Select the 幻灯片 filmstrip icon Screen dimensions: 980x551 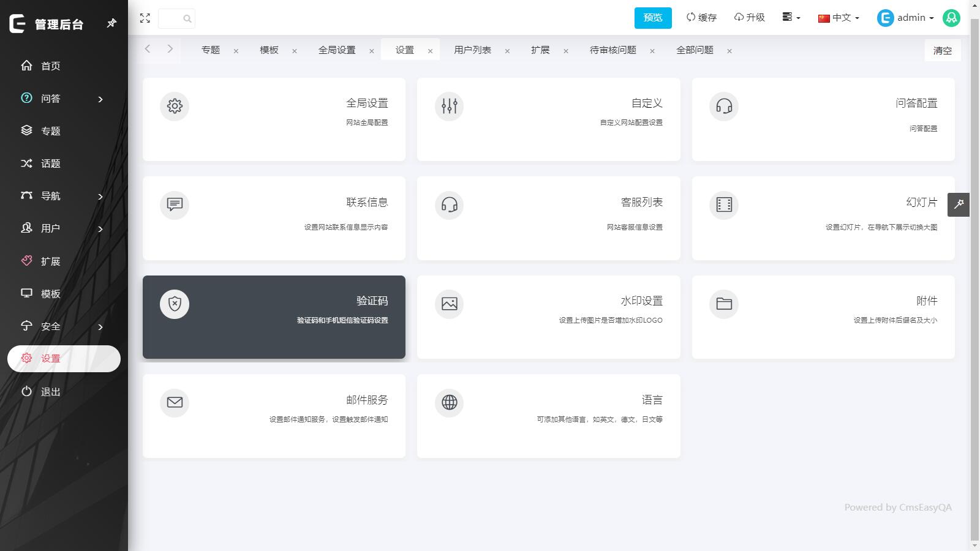pyautogui.click(x=724, y=205)
